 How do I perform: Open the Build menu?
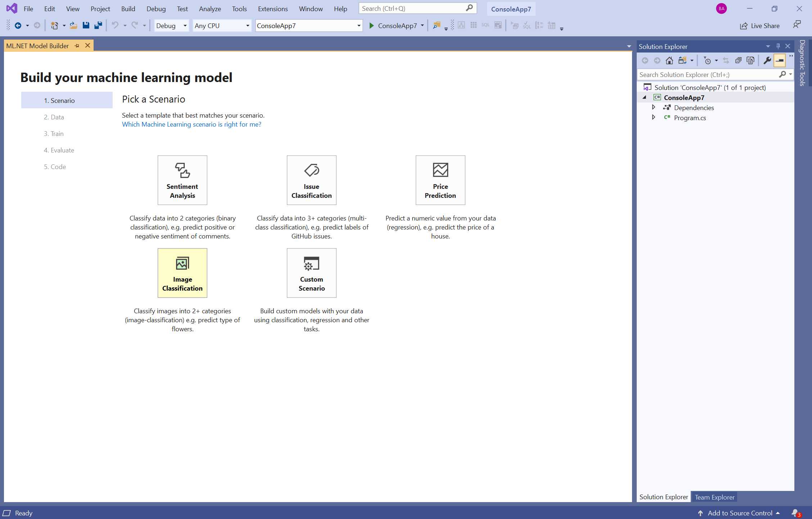(x=128, y=9)
